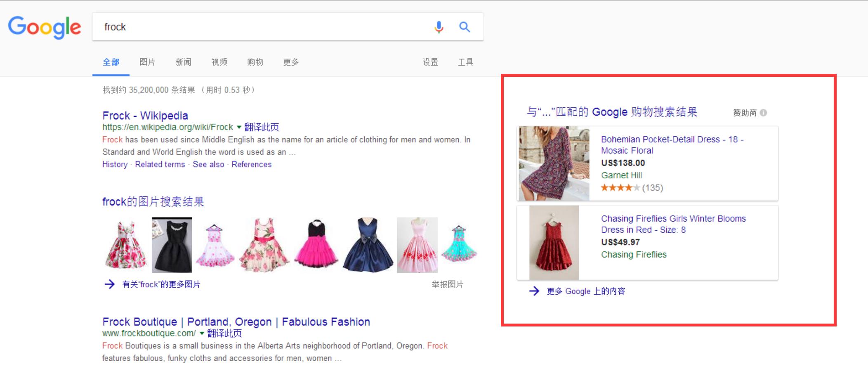Open the References sitelink
This screenshot has height=376, width=868.
[252, 164]
